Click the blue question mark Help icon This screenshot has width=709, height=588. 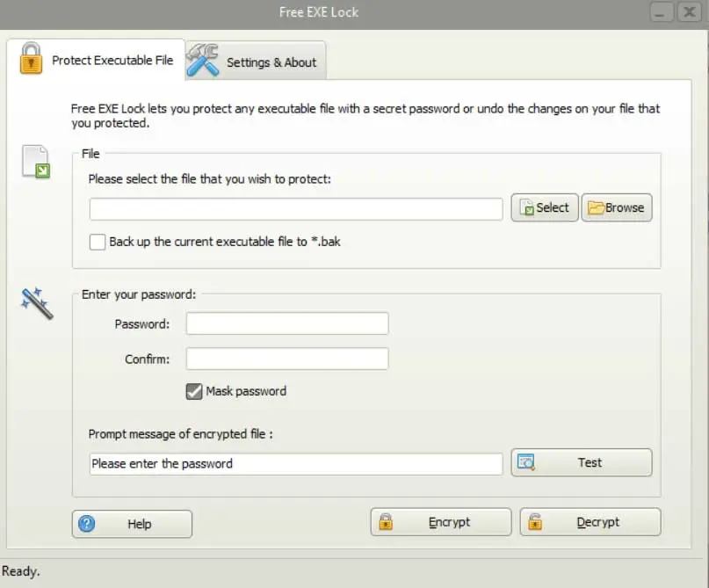click(87, 524)
